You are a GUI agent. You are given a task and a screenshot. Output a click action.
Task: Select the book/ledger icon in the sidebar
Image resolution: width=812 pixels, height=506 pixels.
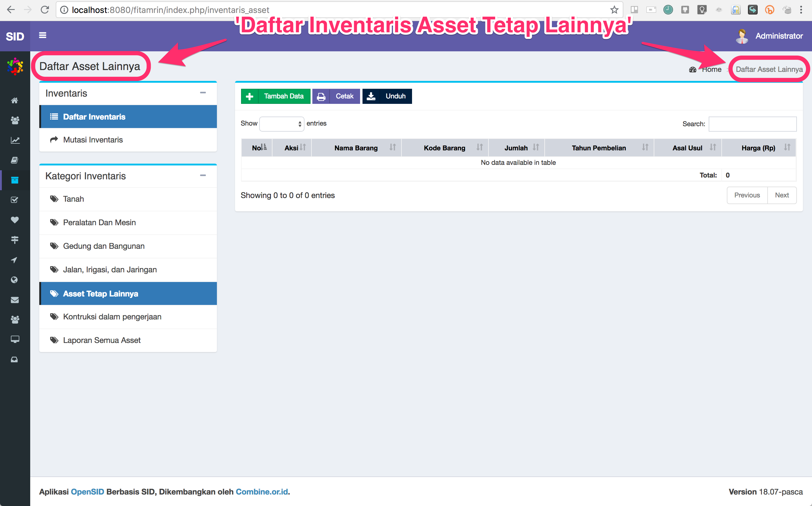pos(15,160)
